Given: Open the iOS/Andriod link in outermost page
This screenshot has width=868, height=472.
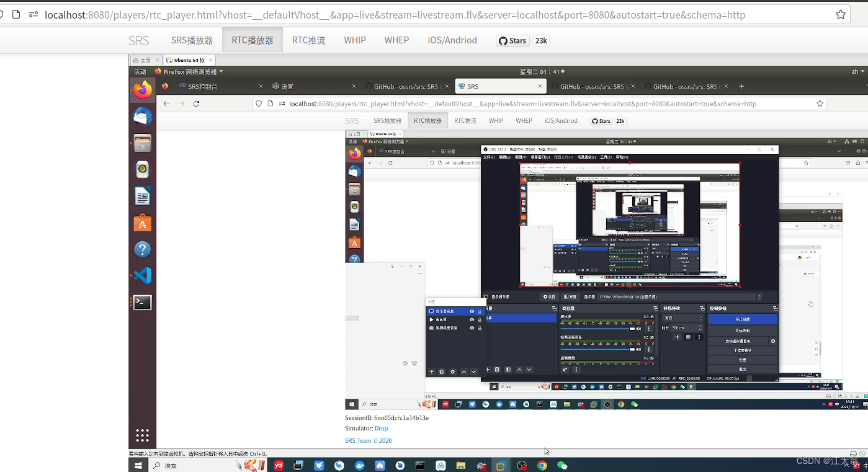Looking at the screenshot, I should (452, 40).
